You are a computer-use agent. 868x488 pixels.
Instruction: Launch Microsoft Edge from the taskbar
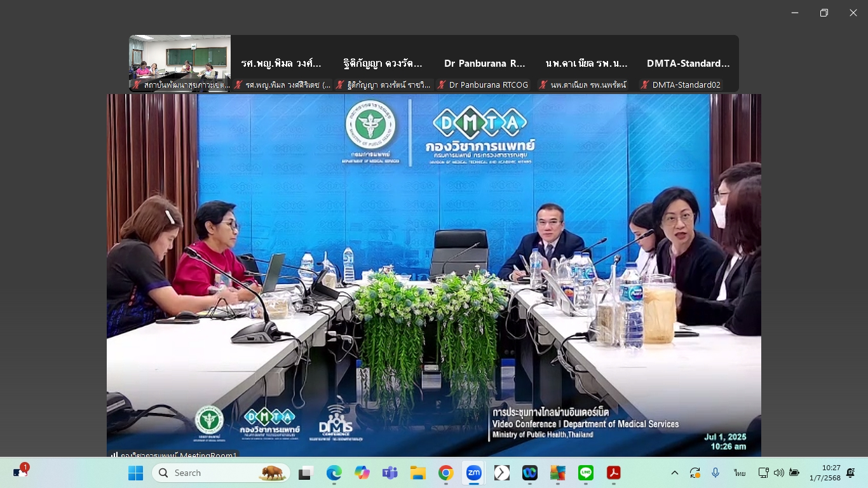334,473
